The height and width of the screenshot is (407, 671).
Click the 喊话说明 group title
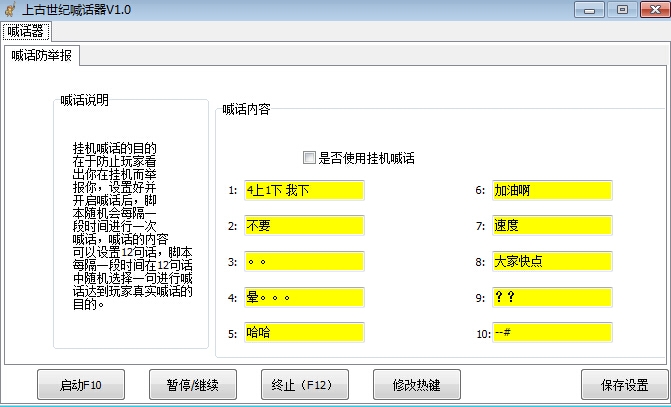(84, 100)
